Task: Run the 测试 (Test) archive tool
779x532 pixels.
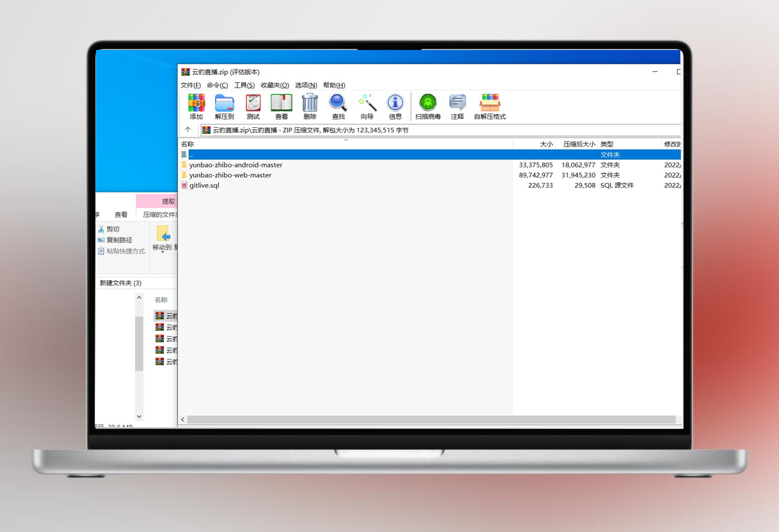Action: coord(253,106)
